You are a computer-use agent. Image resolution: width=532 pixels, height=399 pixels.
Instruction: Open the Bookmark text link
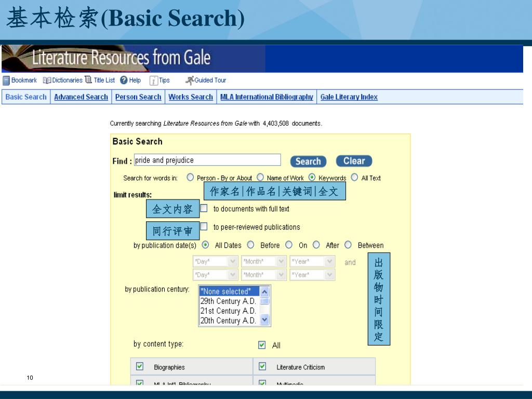(24, 81)
